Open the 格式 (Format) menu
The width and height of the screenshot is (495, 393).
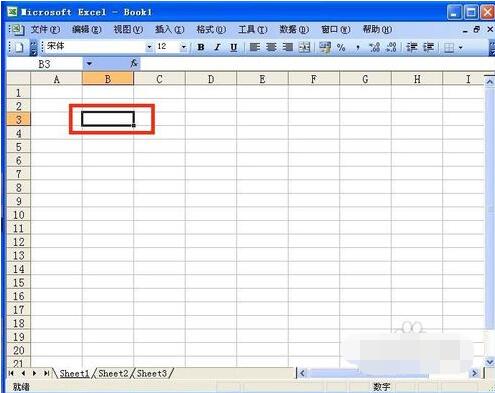click(x=211, y=30)
